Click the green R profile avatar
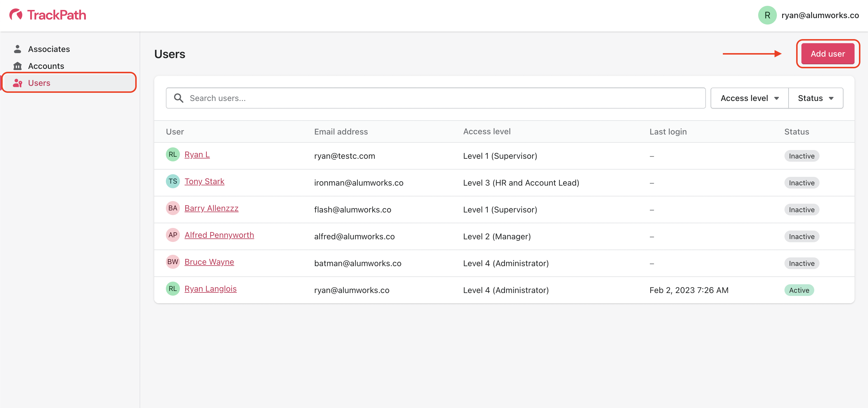This screenshot has height=408, width=868. point(767,15)
